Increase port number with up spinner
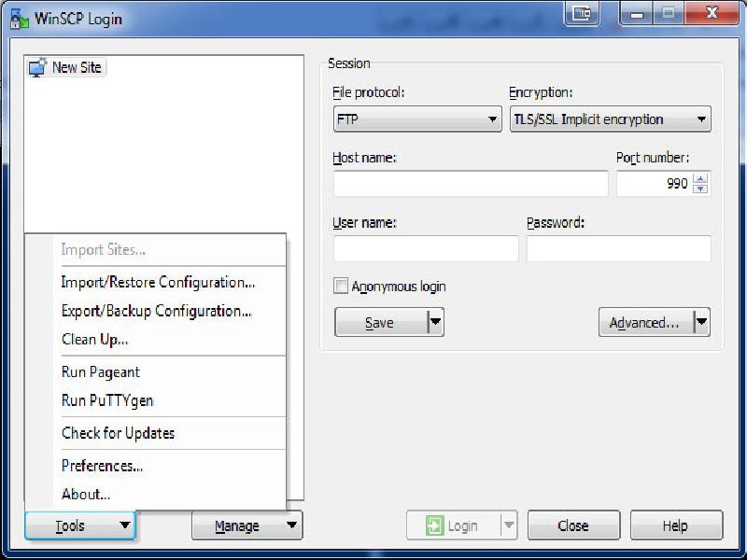 coord(700,179)
